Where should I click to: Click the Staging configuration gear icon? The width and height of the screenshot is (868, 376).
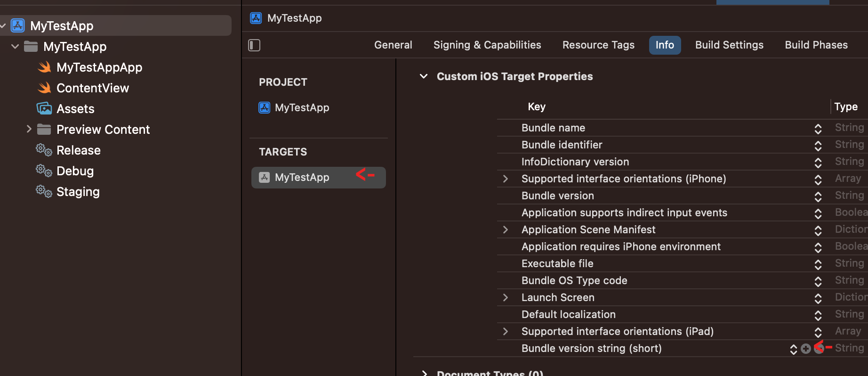(44, 192)
